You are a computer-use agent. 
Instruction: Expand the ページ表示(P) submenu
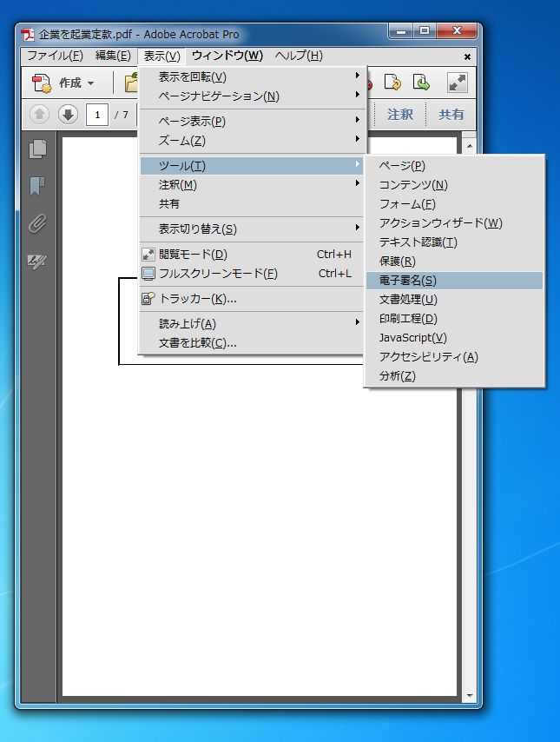[252, 121]
